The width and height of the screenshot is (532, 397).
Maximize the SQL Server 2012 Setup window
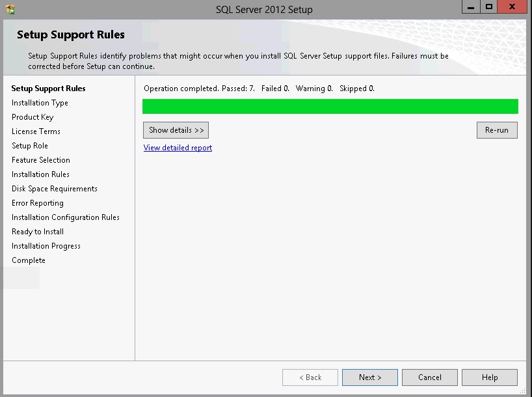click(x=489, y=7)
